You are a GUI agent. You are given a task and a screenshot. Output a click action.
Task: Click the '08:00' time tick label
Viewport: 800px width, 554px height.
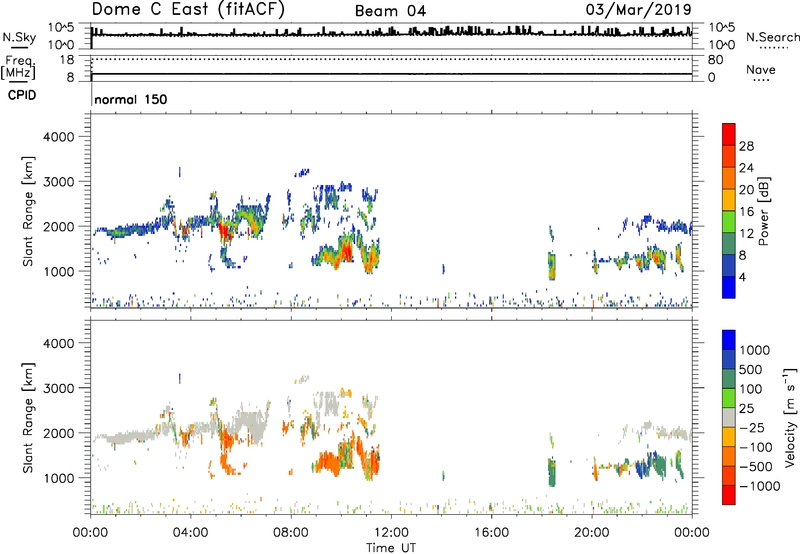point(291,533)
